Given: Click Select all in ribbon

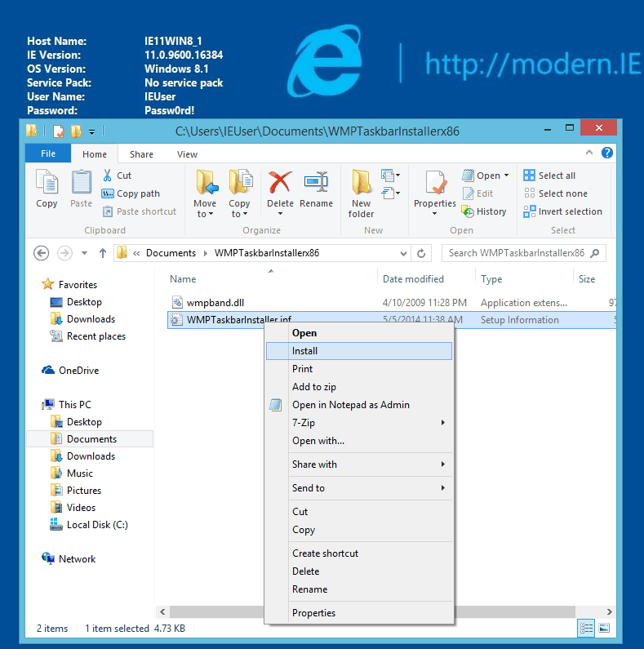Looking at the screenshot, I should [x=549, y=176].
